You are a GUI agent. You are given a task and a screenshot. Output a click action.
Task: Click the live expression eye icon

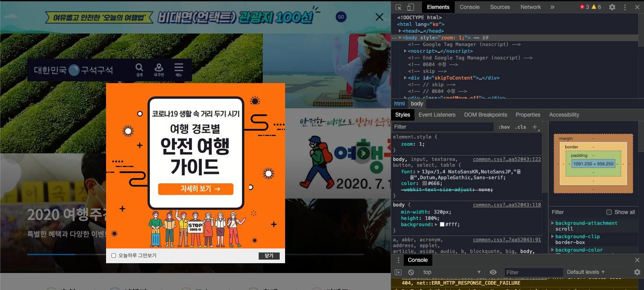(493, 272)
